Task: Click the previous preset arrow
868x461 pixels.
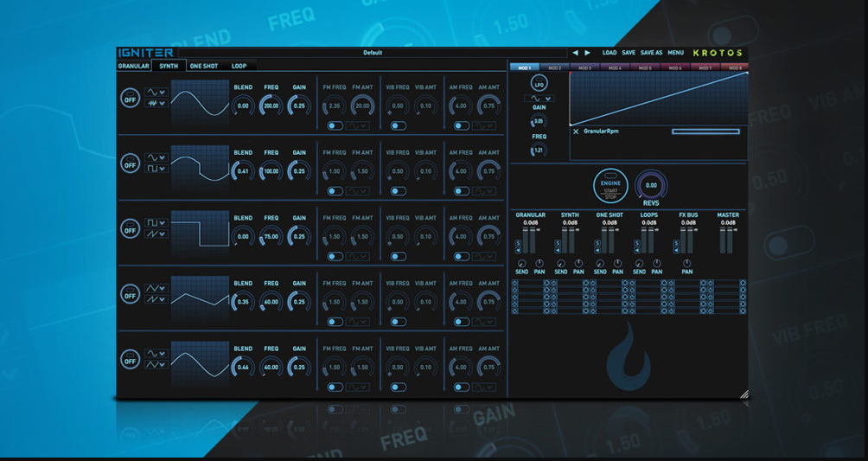Action: click(576, 53)
